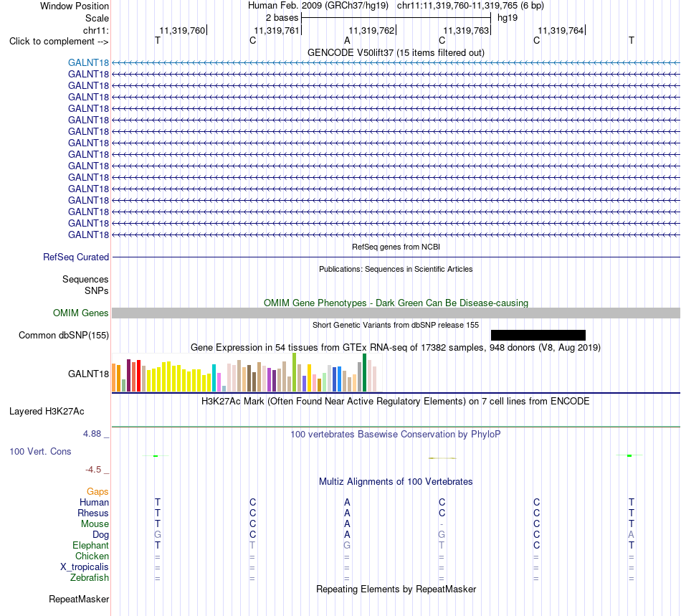Click the tall yellow-green GTEx expression bar
The image size is (681, 616).
295,372
